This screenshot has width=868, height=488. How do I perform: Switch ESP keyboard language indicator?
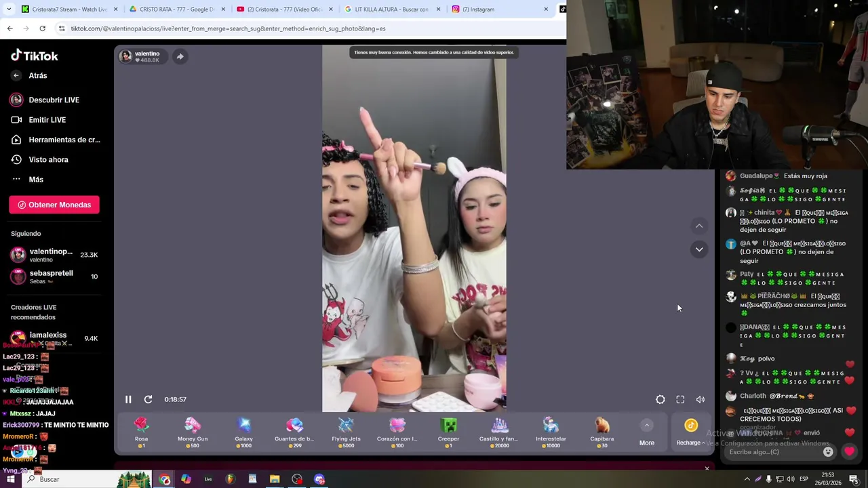pyautogui.click(x=804, y=479)
